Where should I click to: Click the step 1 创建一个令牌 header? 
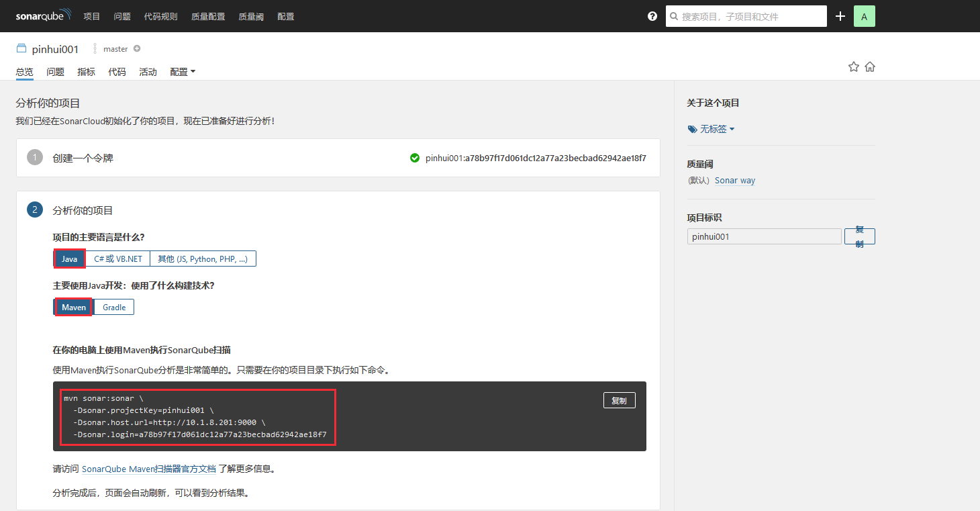coord(83,158)
